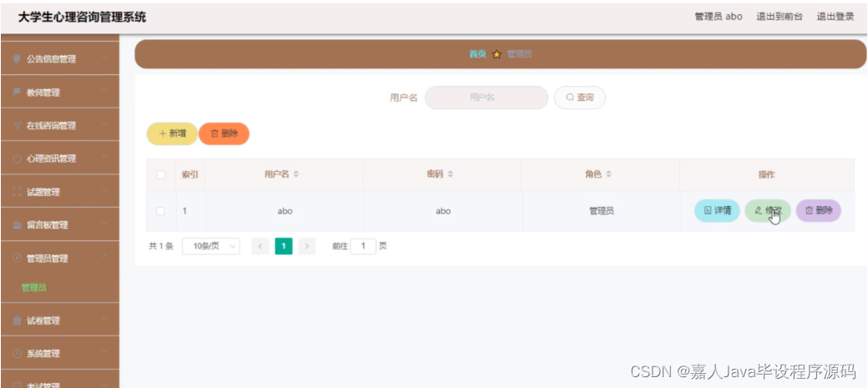The height and width of the screenshot is (388, 868).
Task: Expand 试题管理 menu chevron
Action: 105,192
